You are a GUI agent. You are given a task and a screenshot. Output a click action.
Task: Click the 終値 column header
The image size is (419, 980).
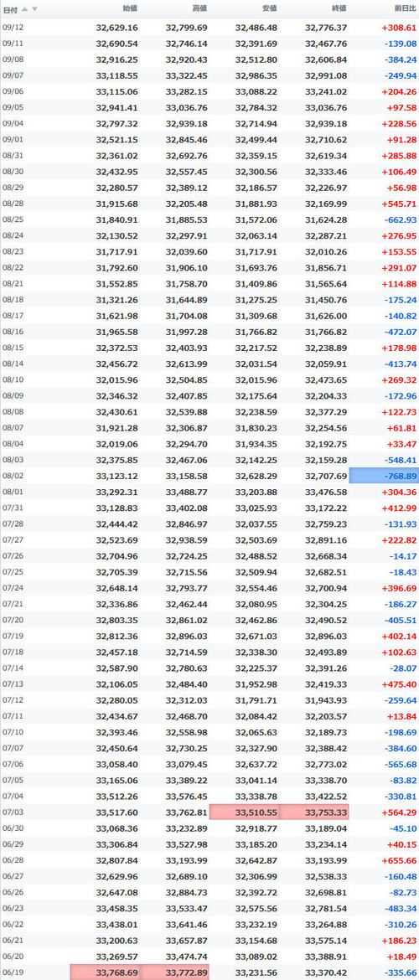click(x=339, y=8)
